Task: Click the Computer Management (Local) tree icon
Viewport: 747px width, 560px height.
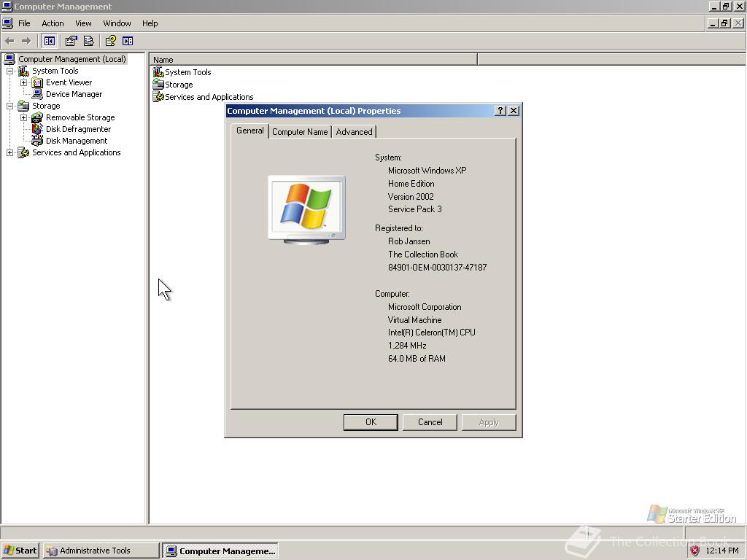Action: click(x=9, y=59)
